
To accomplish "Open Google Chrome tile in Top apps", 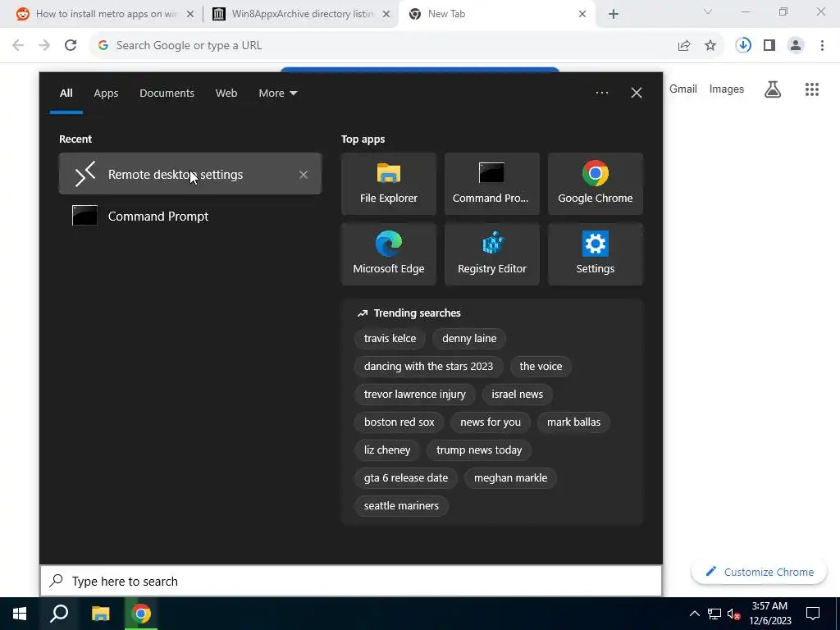I will [x=596, y=184].
